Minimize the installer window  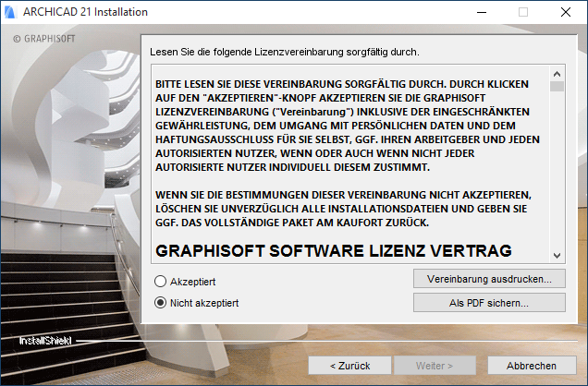[x=482, y=12]
